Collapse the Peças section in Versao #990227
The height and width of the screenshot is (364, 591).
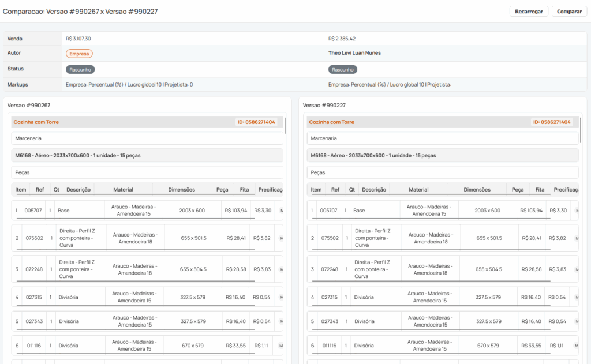[443, 172]
